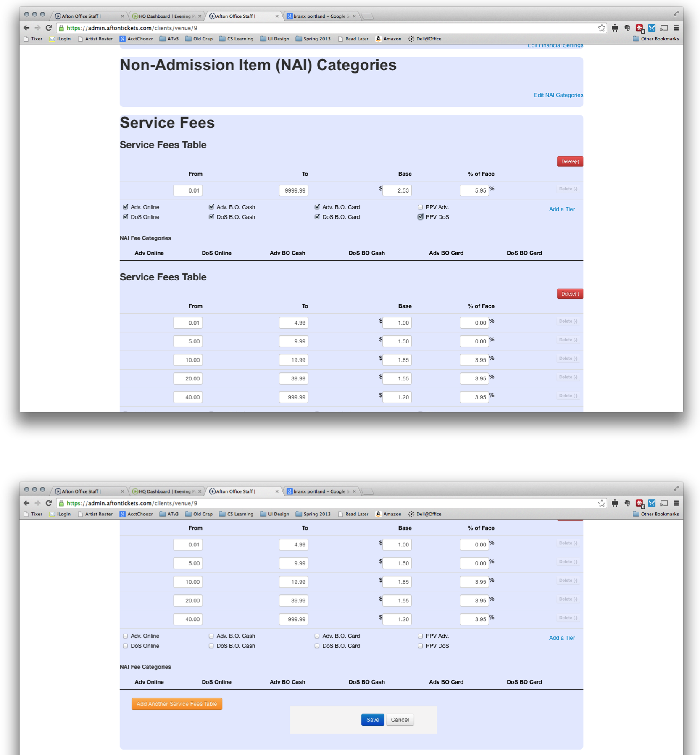Click the Evernote elephant extension in the top window

627,28
